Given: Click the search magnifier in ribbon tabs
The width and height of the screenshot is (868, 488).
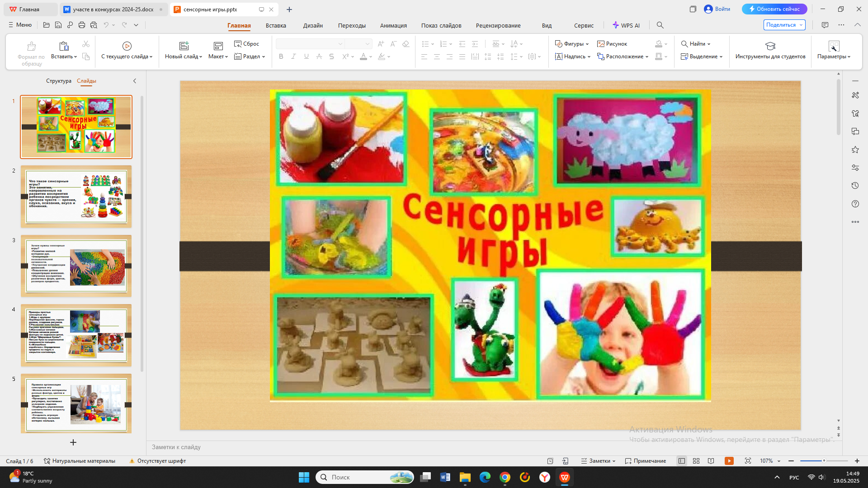Looking at the screenshot, I should (x=660, y=25).
